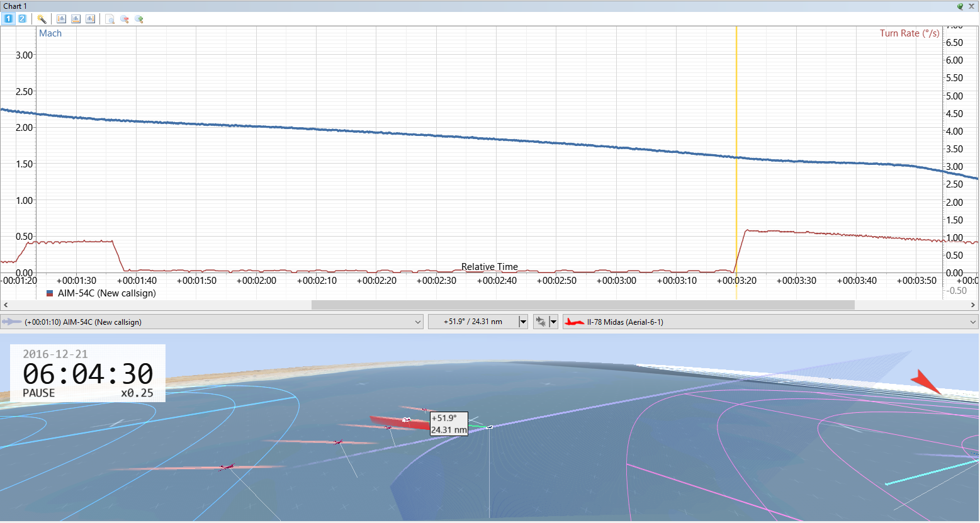
Task: Click the first chart layout icon
Action: click(x=62, y=19)
